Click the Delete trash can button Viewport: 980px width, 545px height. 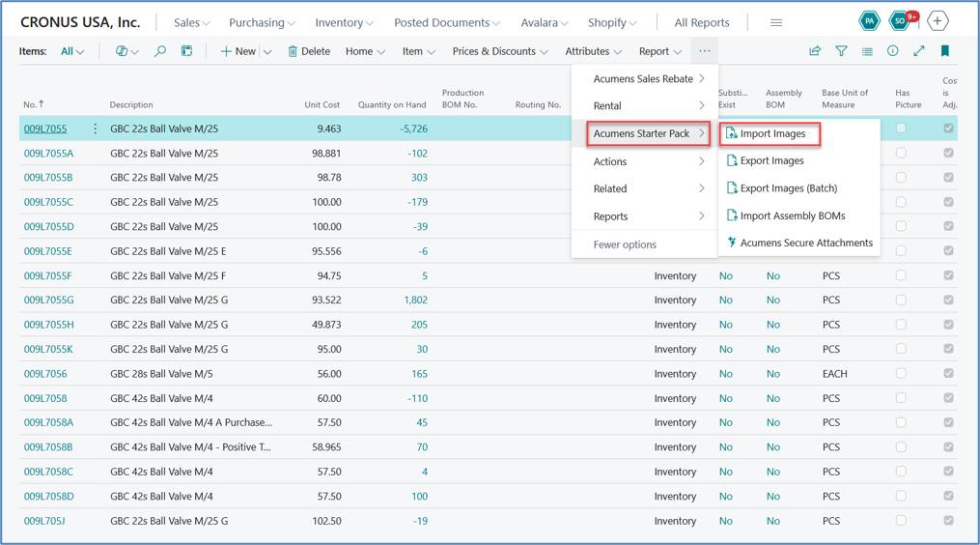coord(309,51)
